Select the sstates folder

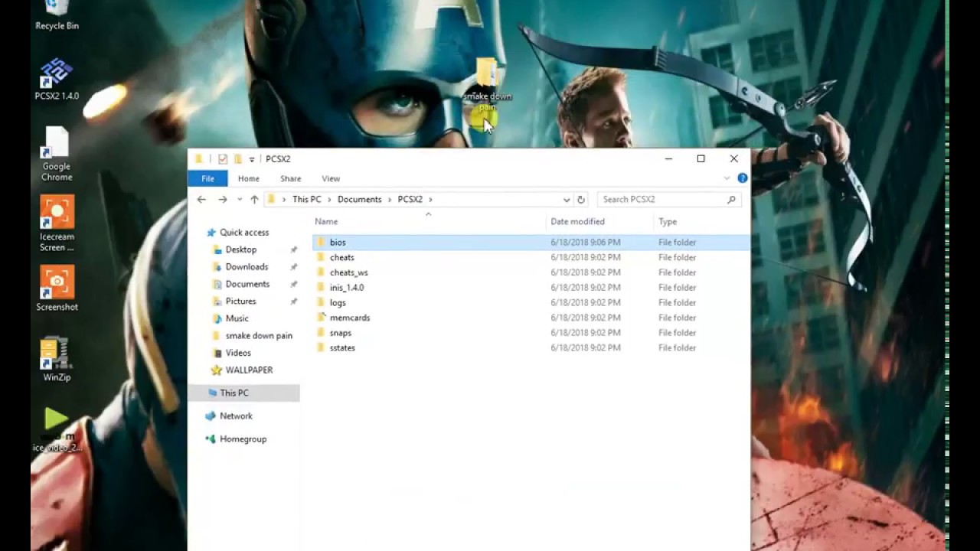[342, 347]
